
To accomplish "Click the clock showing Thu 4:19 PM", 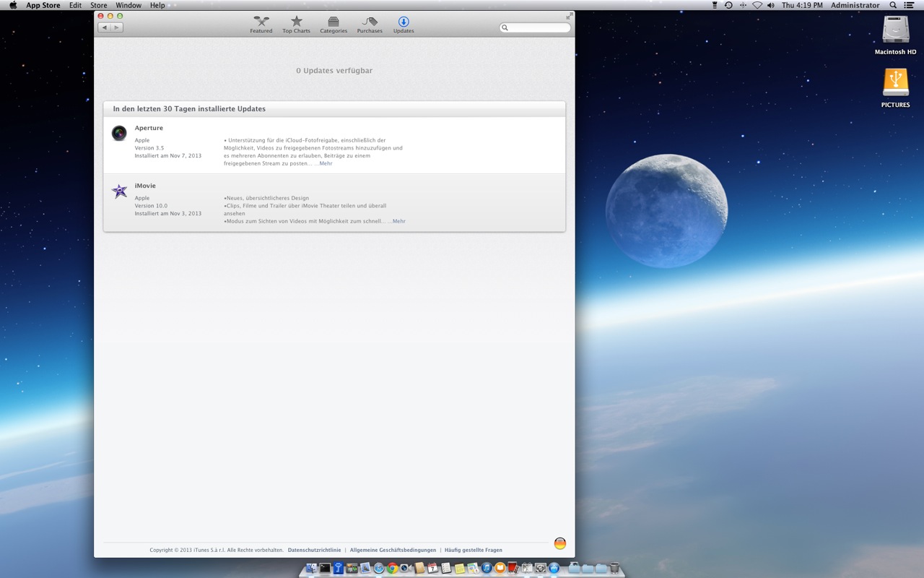I will tap(802, 5).
